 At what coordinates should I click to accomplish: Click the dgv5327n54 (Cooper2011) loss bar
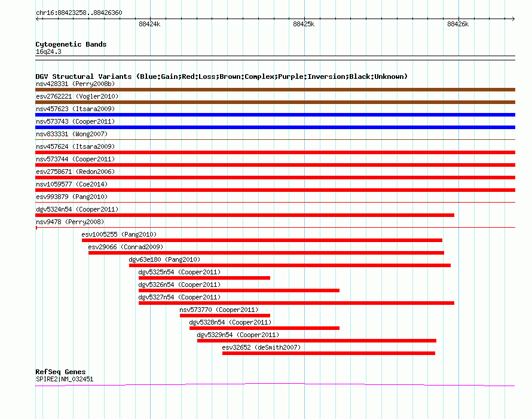(296, 303)
